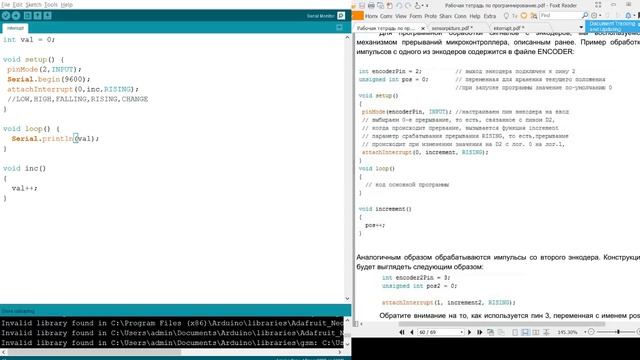Click 'attachInterrupt' in the Arduino code
The image size is (640, 360).
(x=40, y=89)
